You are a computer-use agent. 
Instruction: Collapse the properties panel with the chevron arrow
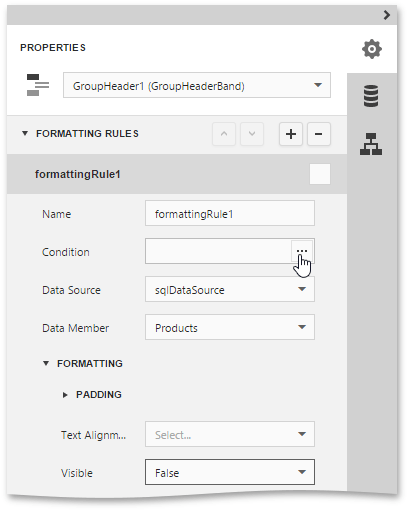coord(387,15)
